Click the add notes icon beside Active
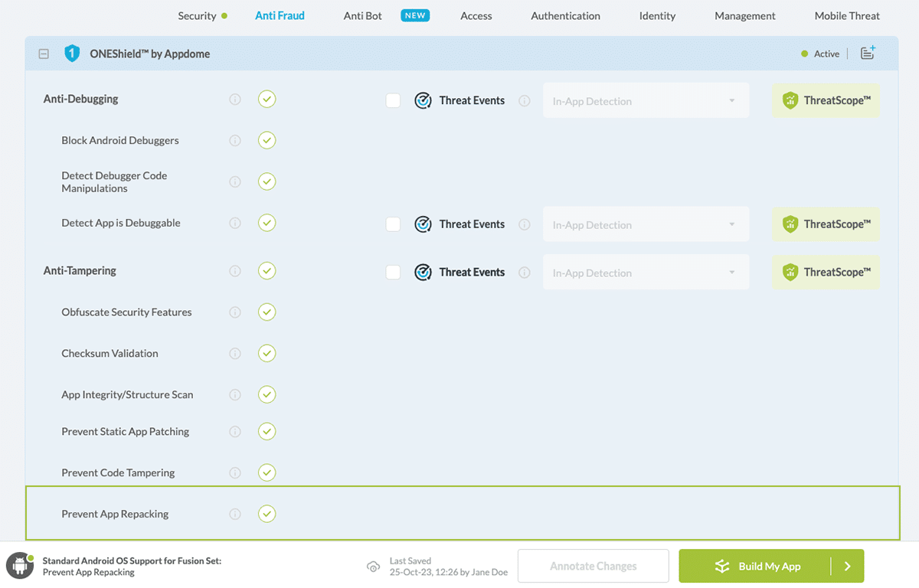Image resolution: width=919 pixels, height=588 pixels. coord(868,53)
